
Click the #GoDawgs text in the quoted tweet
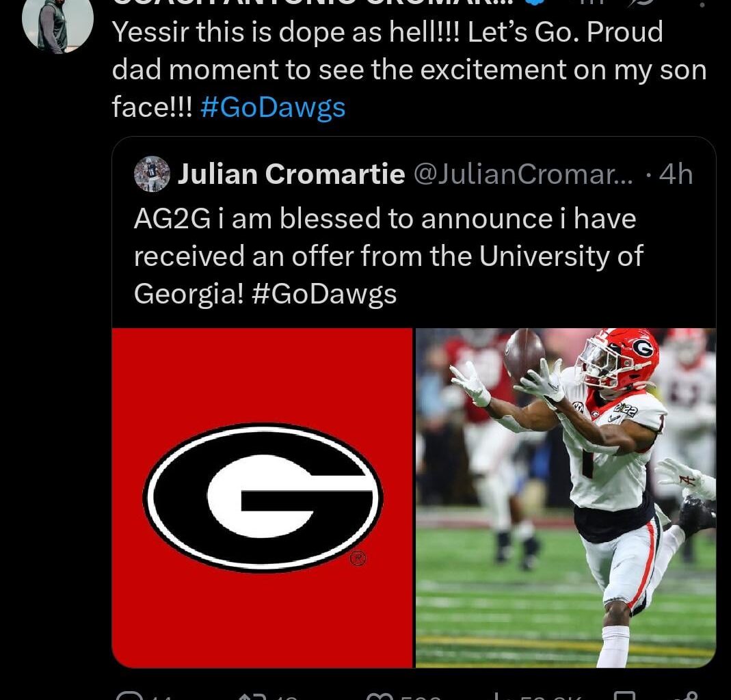[324, 293]
